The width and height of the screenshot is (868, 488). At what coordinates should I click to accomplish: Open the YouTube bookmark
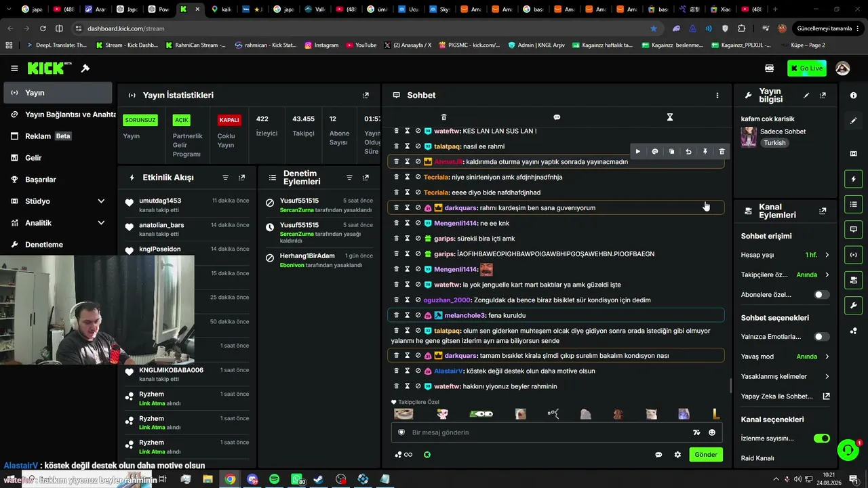coord(361,45)
